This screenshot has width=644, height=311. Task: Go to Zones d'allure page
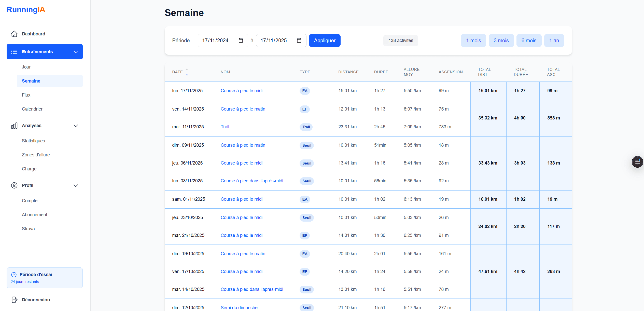pyautogui.click(x=36, y=155)
